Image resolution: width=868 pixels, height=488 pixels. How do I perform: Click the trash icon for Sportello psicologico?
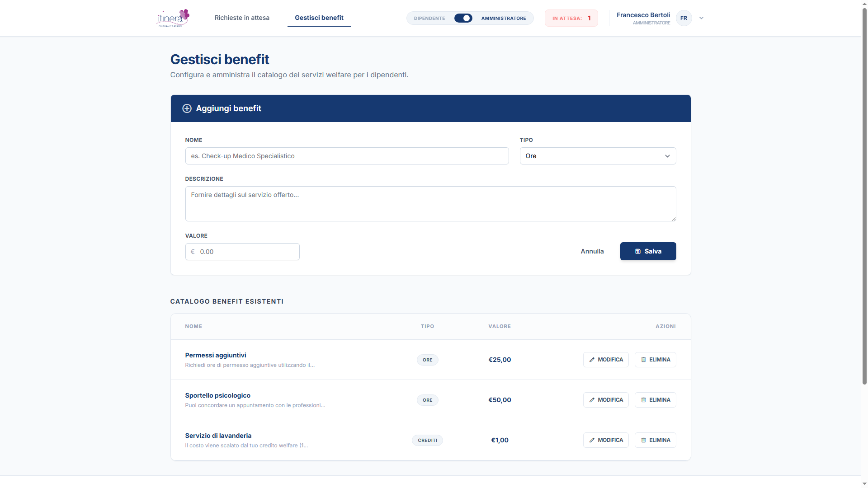(x=643, y=400)
